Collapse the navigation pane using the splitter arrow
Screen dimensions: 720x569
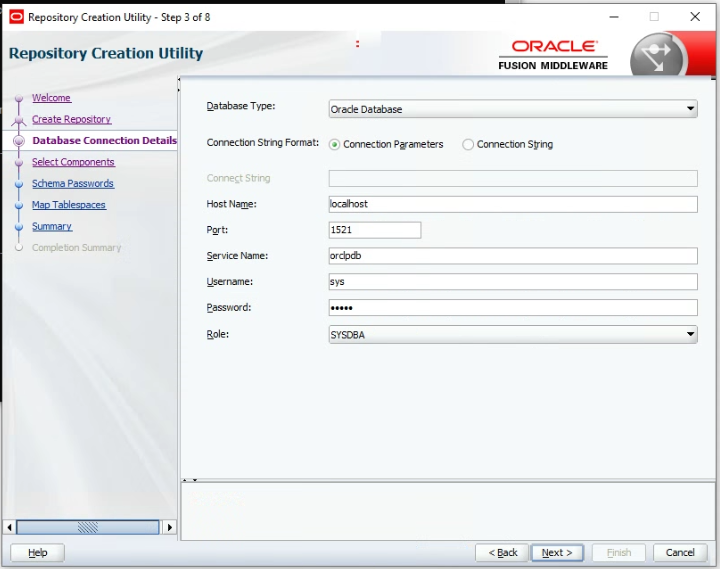(179, 79)
